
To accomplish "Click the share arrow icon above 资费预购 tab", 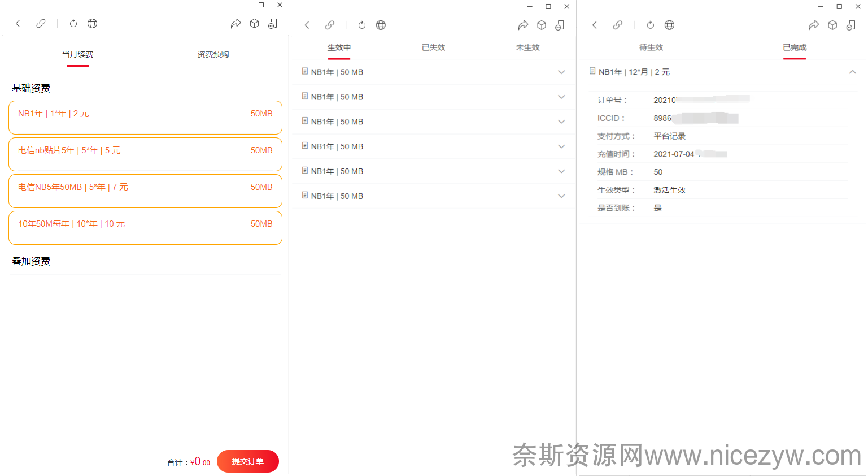I will (x=235, y=24).
